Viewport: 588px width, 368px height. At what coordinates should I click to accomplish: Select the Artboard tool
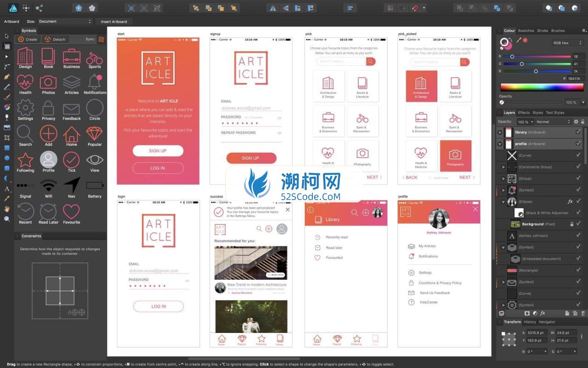(x=7, y=46)
